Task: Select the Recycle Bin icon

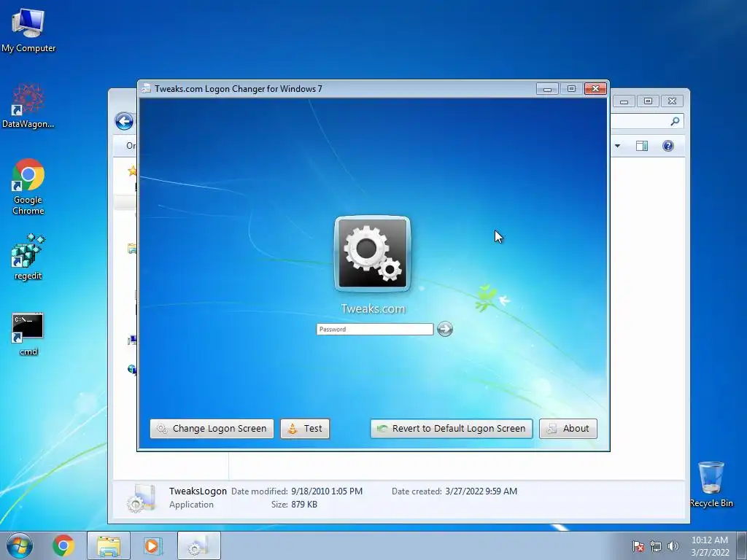Action: click(x=711, y=484)
